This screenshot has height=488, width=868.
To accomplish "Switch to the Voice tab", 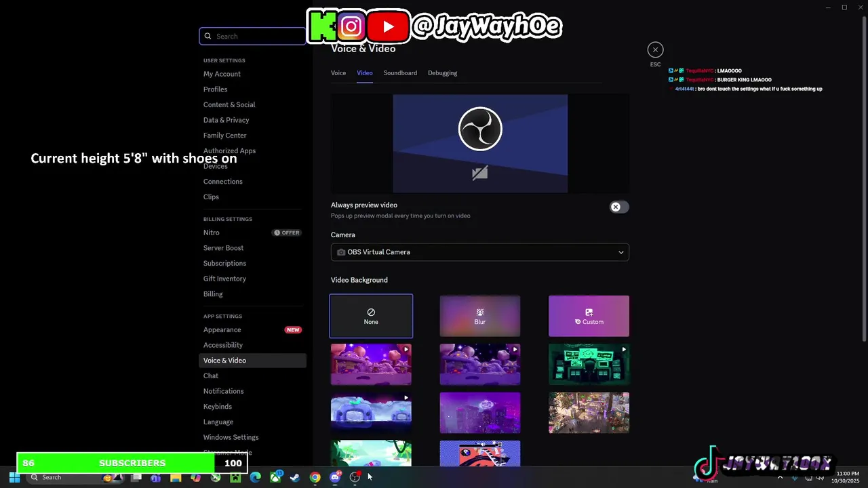I will (x=338, y=73).
